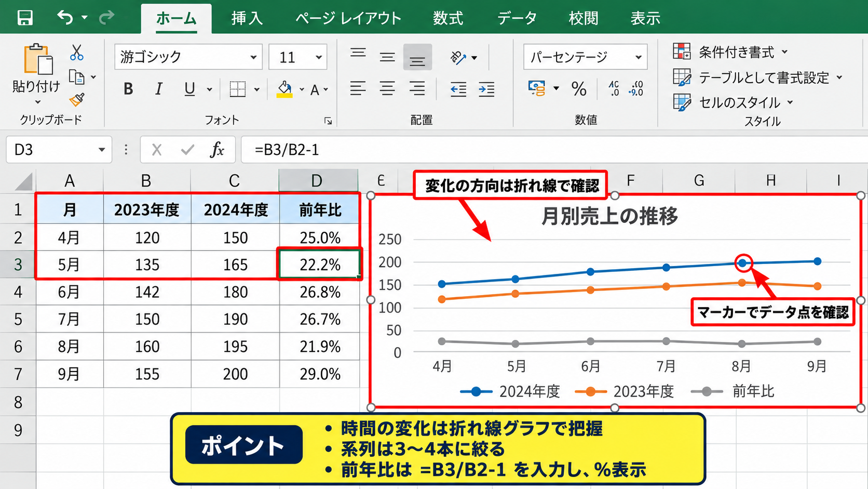Click the decrease decimal icon
Screen dimensions: 868x489
click(x=636, y=88)
